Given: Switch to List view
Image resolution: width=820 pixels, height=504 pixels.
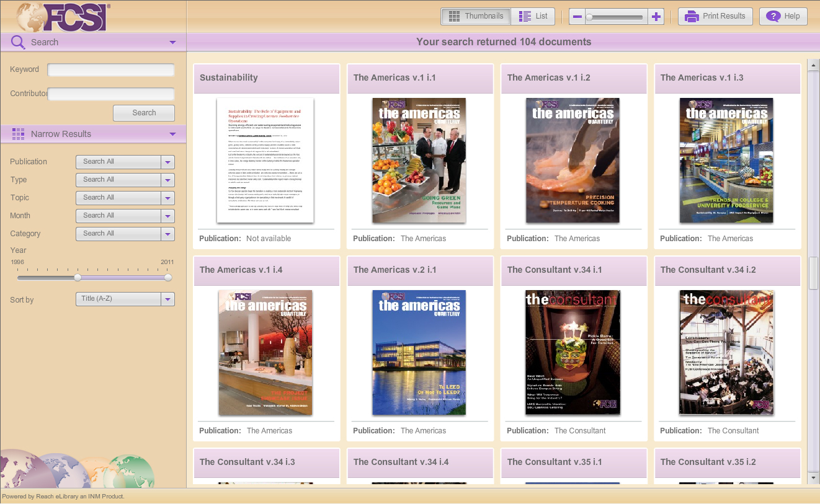Looking at the screenshot, I should click(533, 17).
